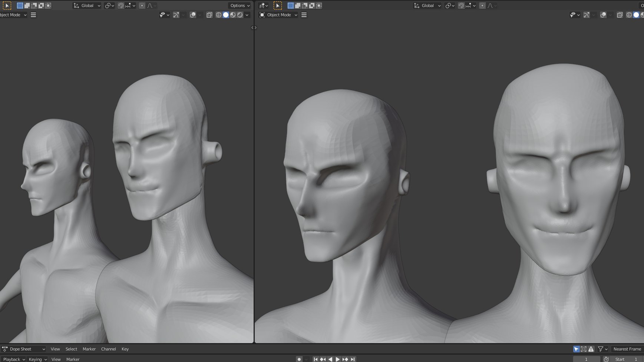Open the collapsed hamburger menu in right viewport
The image size is (644, 362).
[x=304, y=15]
